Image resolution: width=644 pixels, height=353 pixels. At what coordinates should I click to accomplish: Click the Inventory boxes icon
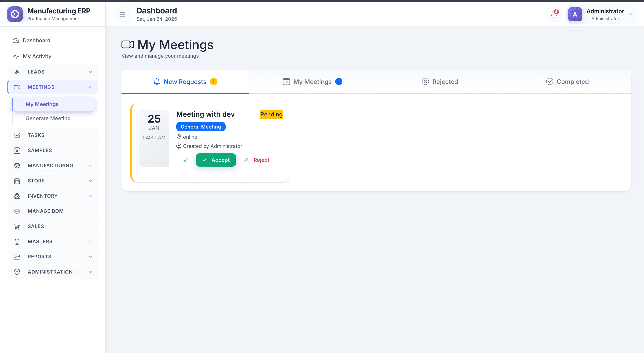pyautogui.click(x=17, y=196)
